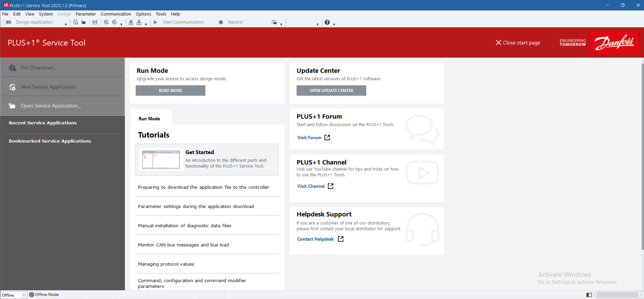The width and height of the screenshot is (644, 299).
Task: Open tutorial 'Preparing to download the application file'
Action: point(203,187)
